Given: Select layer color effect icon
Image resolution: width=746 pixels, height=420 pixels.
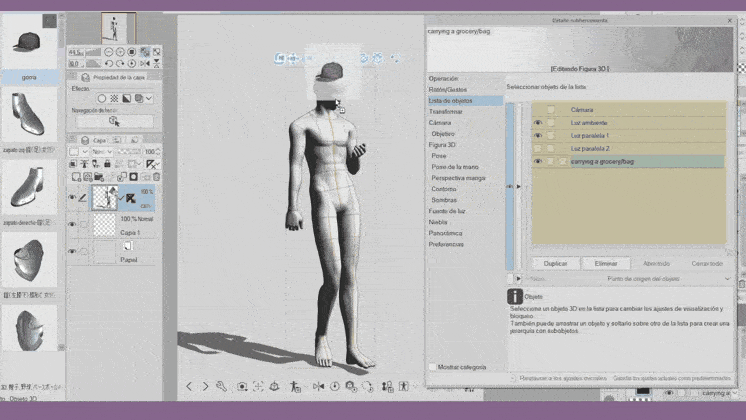Looking at the screenshot, I should (127, 98).
